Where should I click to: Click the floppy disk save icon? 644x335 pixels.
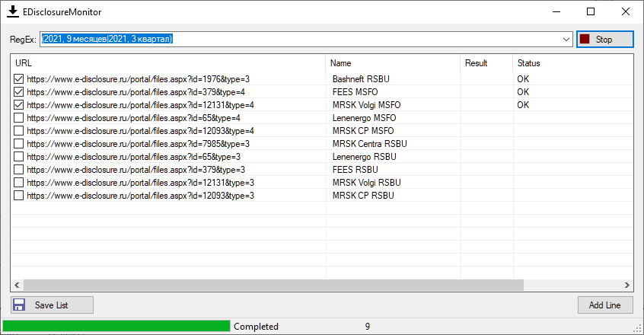pos(19,305)
